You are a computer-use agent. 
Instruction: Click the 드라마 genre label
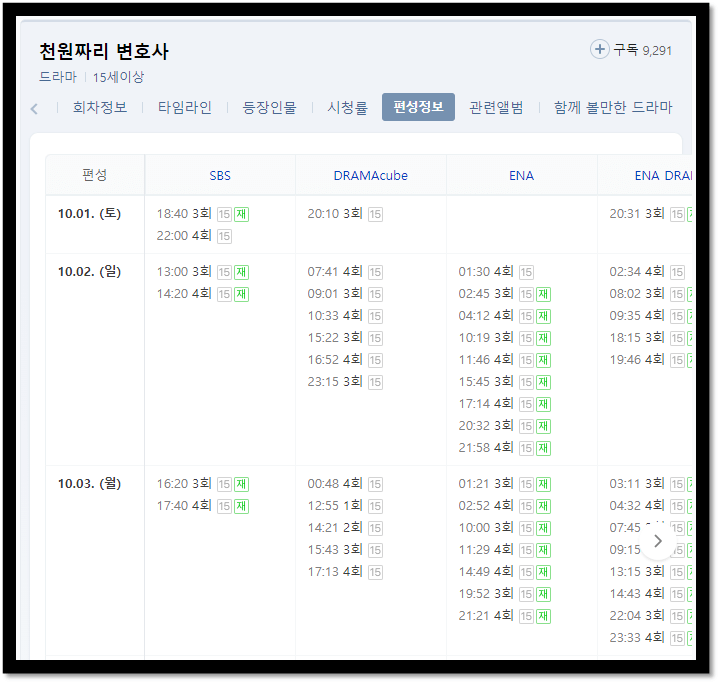58,77
